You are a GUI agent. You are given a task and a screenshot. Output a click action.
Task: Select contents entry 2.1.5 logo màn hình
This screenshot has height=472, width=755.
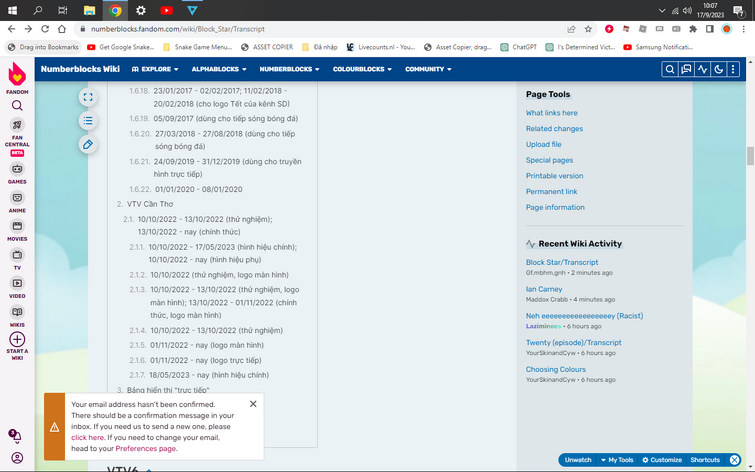tap(207, 345)
